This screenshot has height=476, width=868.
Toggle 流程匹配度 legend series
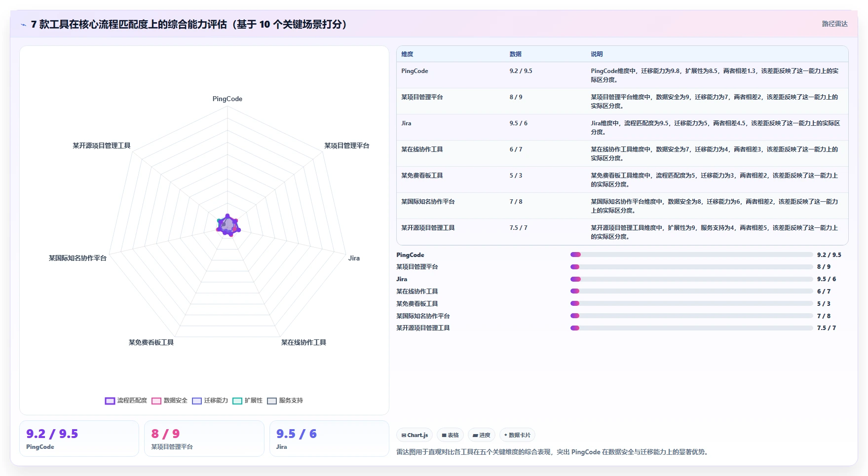click(x=126, y=401)
